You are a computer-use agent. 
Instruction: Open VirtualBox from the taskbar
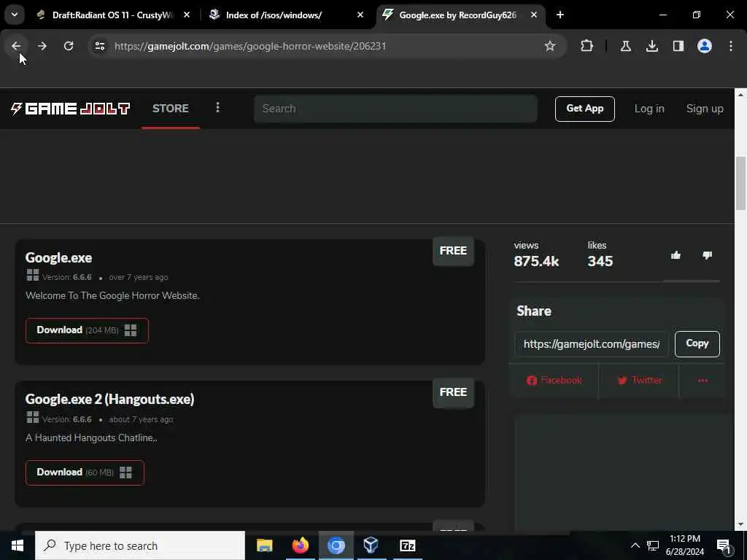[x=371, y=545]
